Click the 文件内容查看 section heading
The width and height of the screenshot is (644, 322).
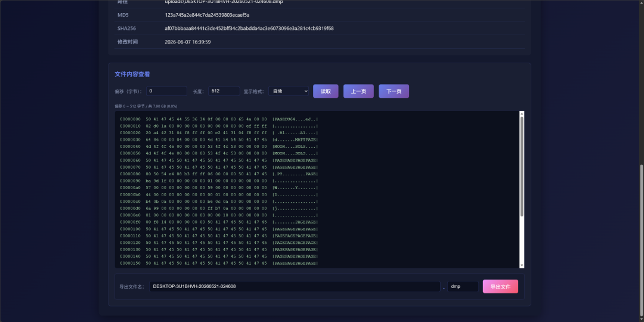132,75
